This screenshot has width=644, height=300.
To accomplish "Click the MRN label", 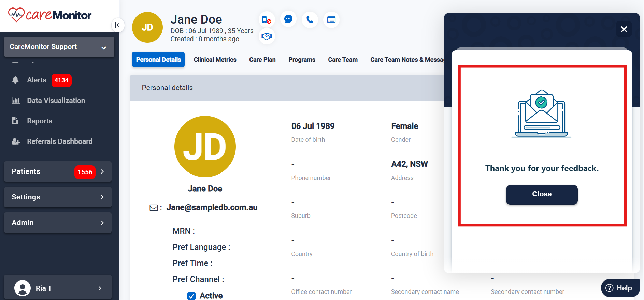I will 184,231.
